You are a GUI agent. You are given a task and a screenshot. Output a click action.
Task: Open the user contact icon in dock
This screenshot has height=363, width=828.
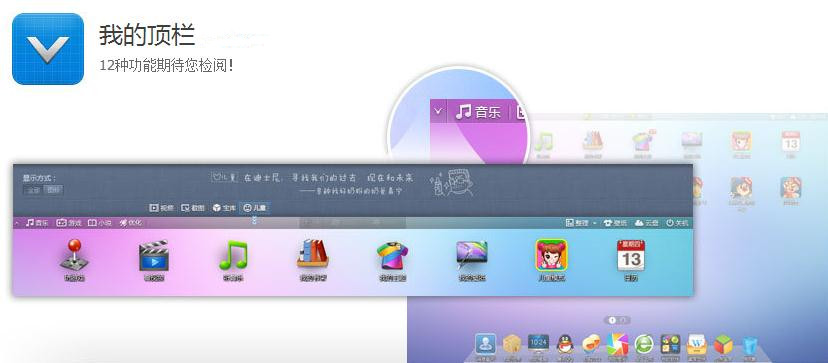tap(485, 344)
